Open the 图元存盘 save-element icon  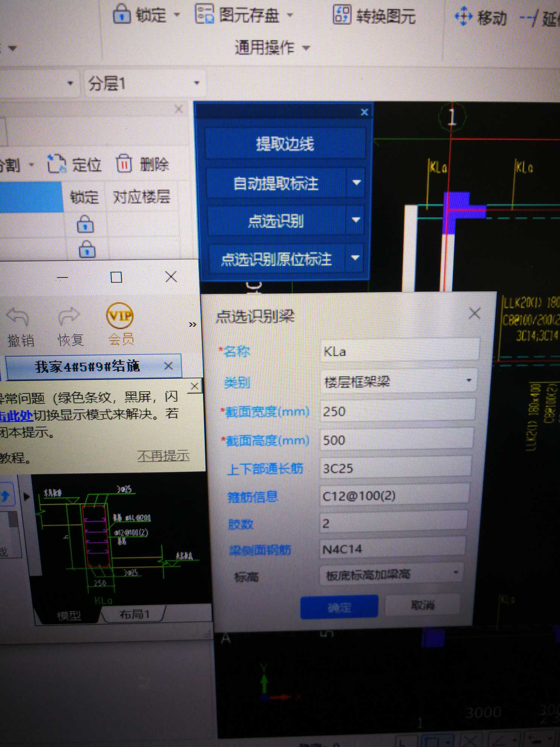[x=205, y=14]
